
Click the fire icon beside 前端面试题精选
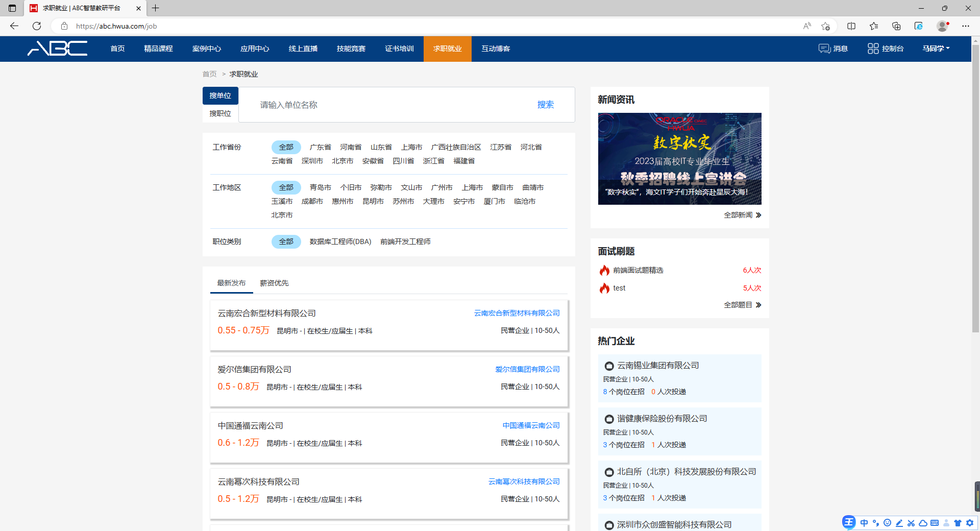(x=604, y=270)
